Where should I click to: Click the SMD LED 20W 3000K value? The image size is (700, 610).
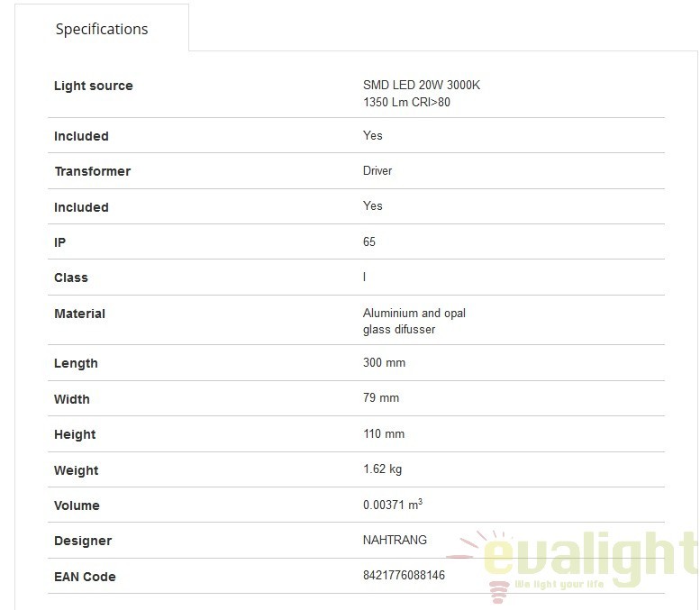(422, 85)
